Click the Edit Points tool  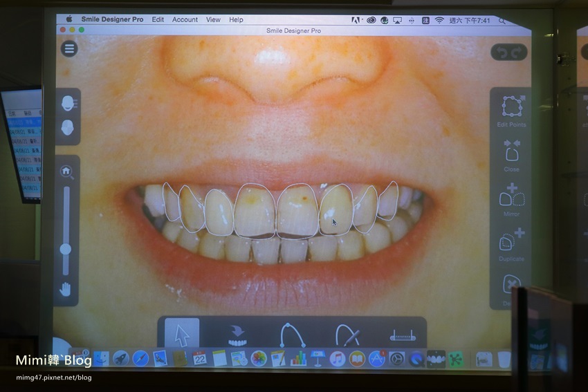tap(511, 111)
